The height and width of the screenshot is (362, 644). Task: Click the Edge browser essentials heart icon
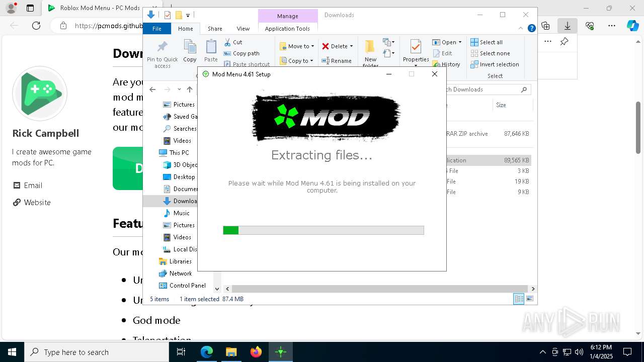click(590, 26)
